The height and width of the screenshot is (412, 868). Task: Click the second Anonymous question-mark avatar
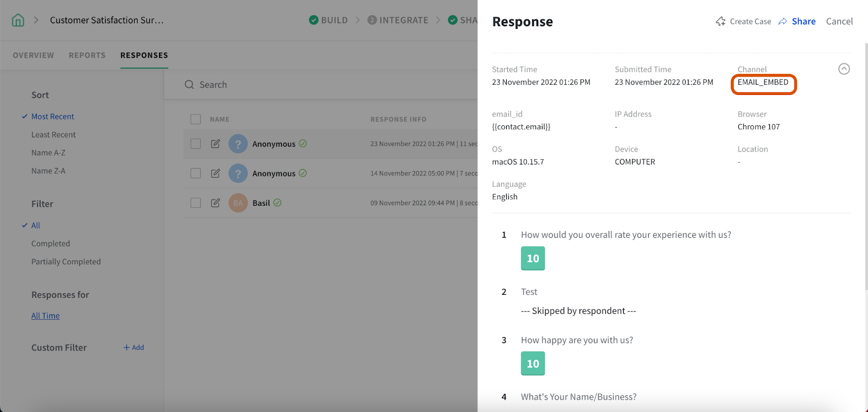[x=238, y=174]
